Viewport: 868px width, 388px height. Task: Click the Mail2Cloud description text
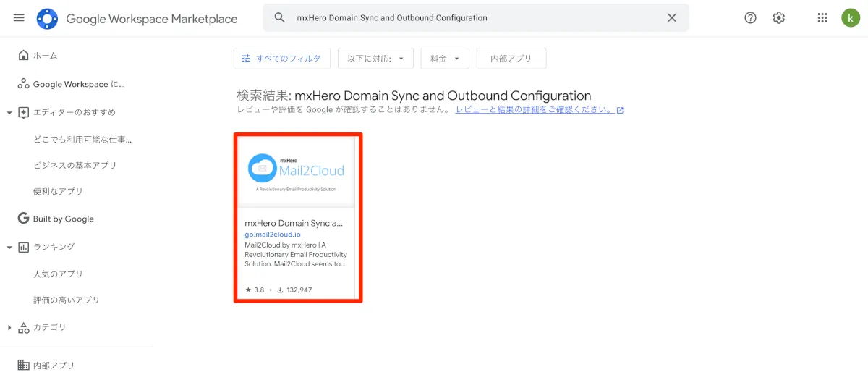pyautogui.click(x=296, y=254)
